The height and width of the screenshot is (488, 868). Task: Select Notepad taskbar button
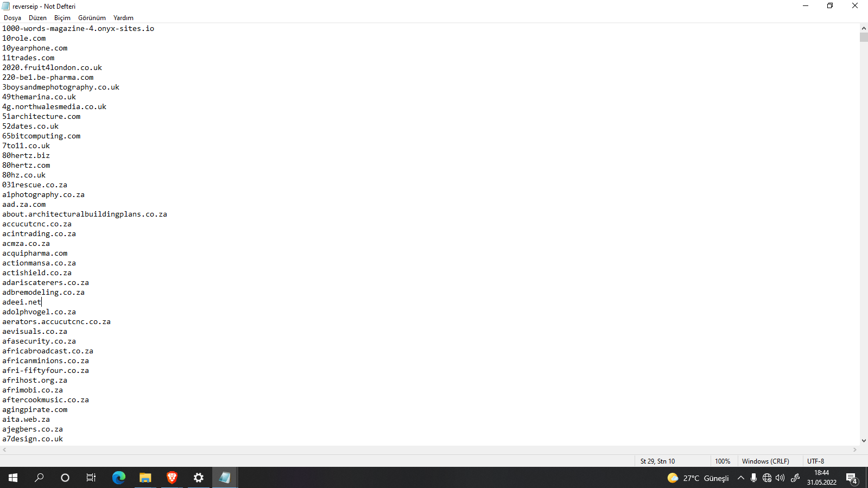tap(225, 478)
